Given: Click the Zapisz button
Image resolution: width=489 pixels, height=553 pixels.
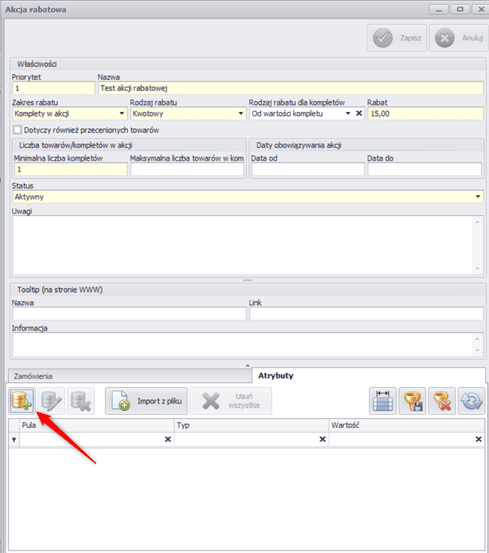Looking at the screenshot, I should click(x=397, y=38).
